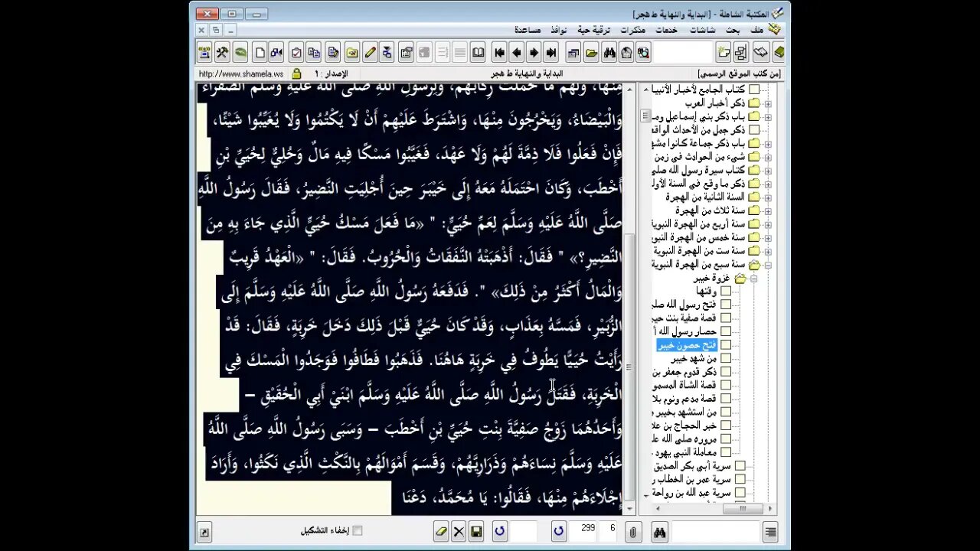Toggle the إخفاء التشكيل checkbox
This screenshot has height=551, width=980.
click(357, 530)
